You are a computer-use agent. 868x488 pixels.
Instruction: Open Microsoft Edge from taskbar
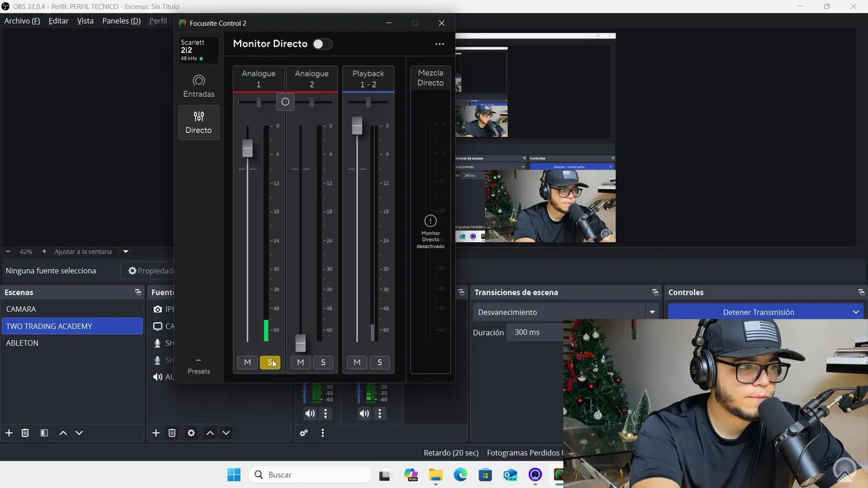pos(460,475)
